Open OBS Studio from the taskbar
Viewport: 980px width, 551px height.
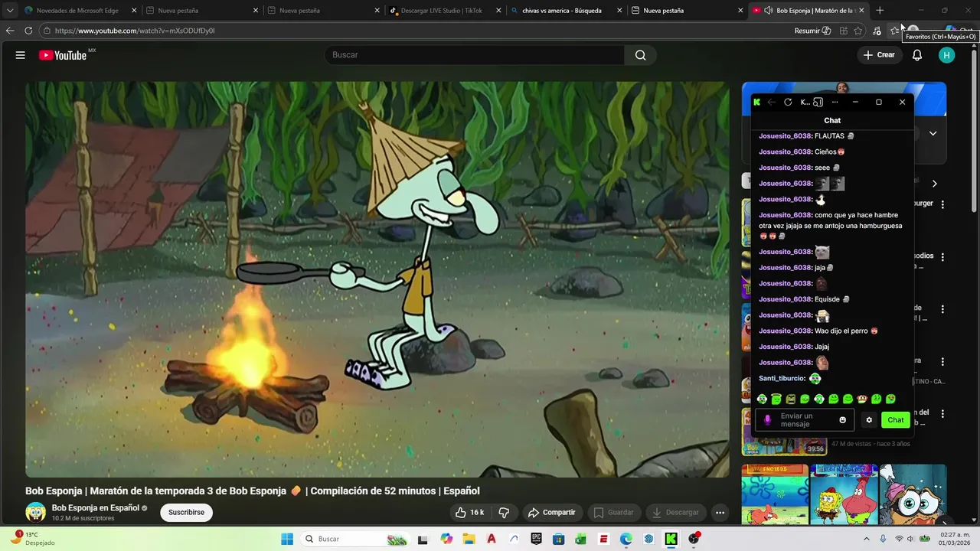tap(694, 539)
